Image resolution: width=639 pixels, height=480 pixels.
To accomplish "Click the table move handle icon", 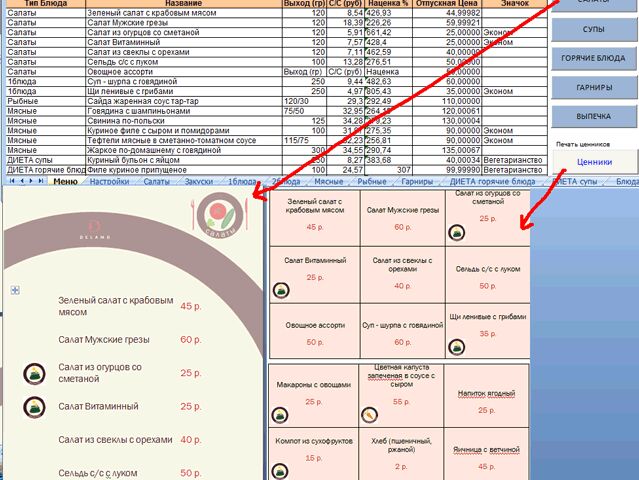I will pyautogui.click(x=15, y=290).
